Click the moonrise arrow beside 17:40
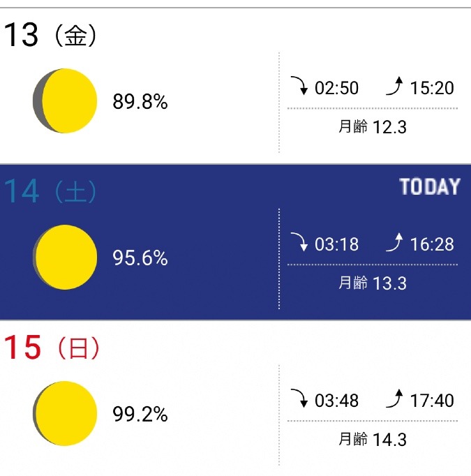 (x=394, y=399)
